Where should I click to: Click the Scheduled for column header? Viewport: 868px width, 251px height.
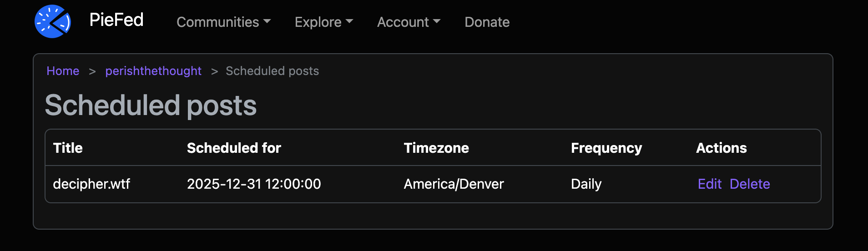[x=234, y=148]
